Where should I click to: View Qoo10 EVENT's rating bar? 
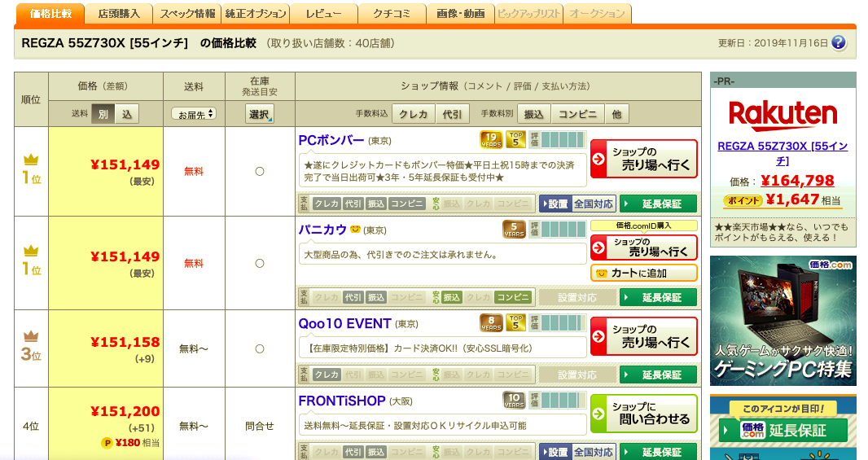click(x=557, y=322)
